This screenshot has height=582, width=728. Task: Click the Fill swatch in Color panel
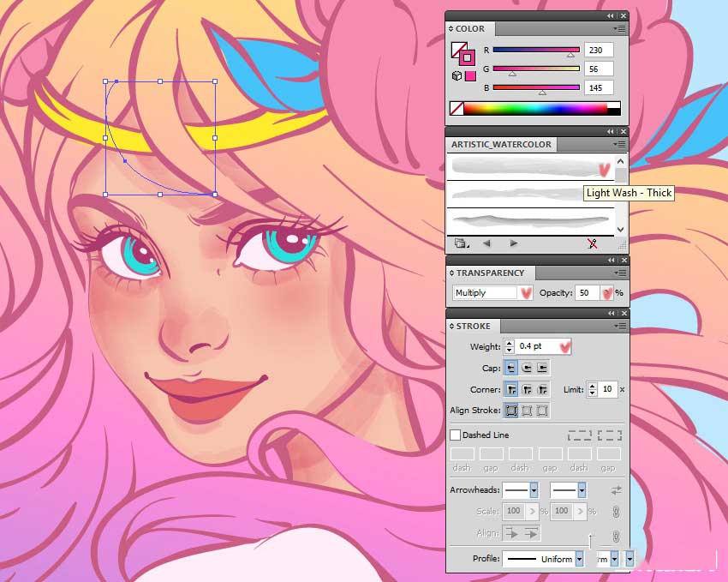(x=457, y=49)
